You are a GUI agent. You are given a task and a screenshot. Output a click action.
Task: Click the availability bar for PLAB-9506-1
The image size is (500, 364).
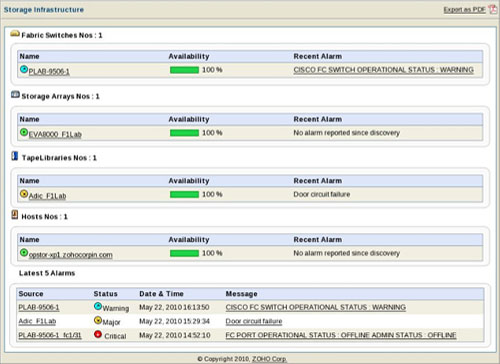[184, 70]
